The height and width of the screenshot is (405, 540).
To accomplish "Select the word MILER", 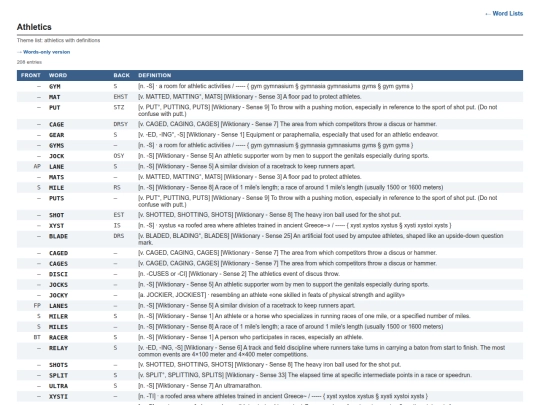I will coord(58,316).
